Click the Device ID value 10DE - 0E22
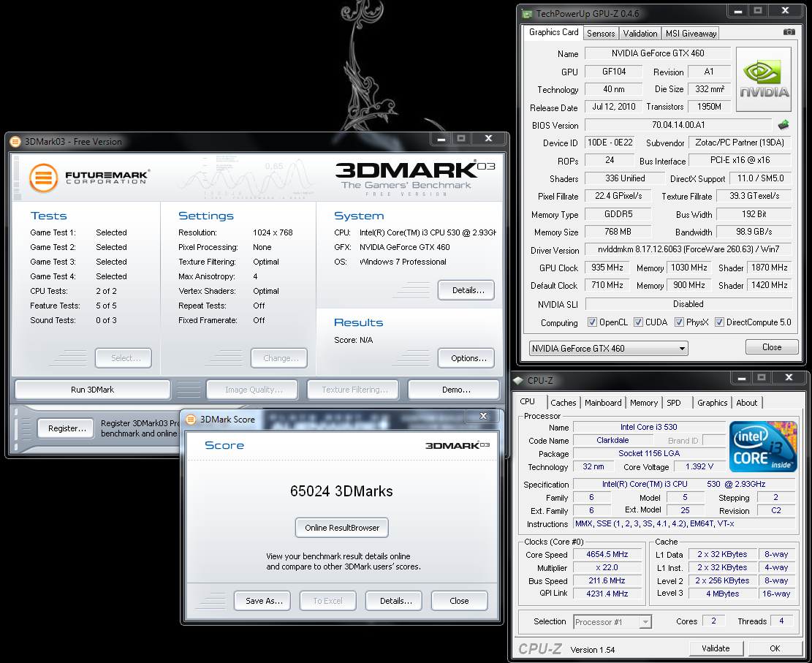The image size is (812, 663). tap(610, 143)
